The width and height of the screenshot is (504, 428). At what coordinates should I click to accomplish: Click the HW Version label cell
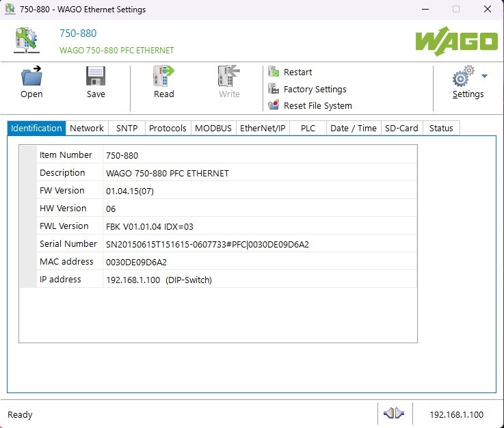pos(70,209)
